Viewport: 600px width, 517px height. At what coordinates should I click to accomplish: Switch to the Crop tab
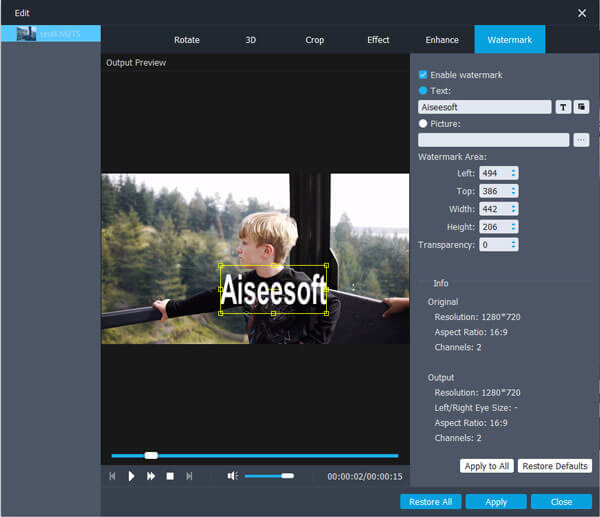[x=314, y=40]
